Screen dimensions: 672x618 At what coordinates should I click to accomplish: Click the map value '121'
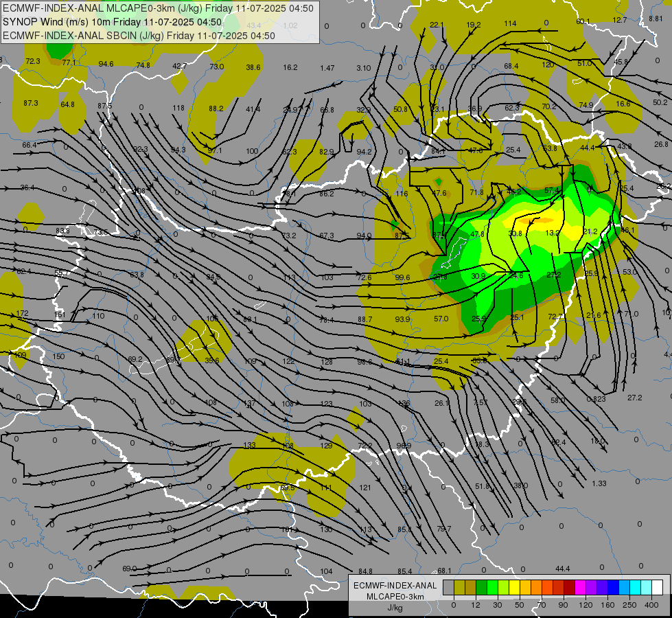tap(365, 488)
